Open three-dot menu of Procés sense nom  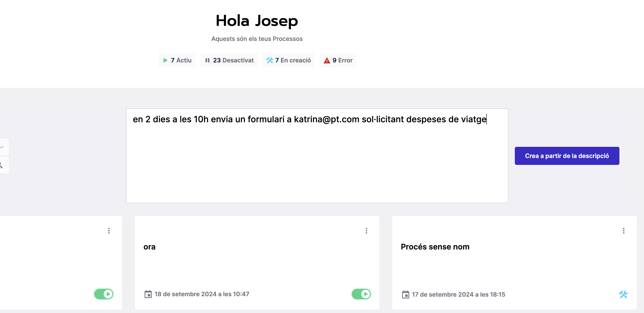(624, 231)
